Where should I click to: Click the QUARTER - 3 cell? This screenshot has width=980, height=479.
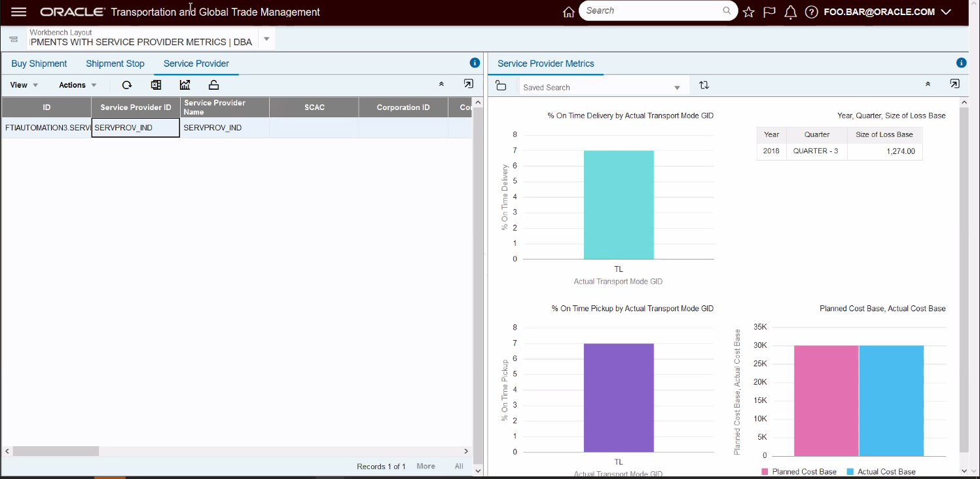tap(817, 151)
